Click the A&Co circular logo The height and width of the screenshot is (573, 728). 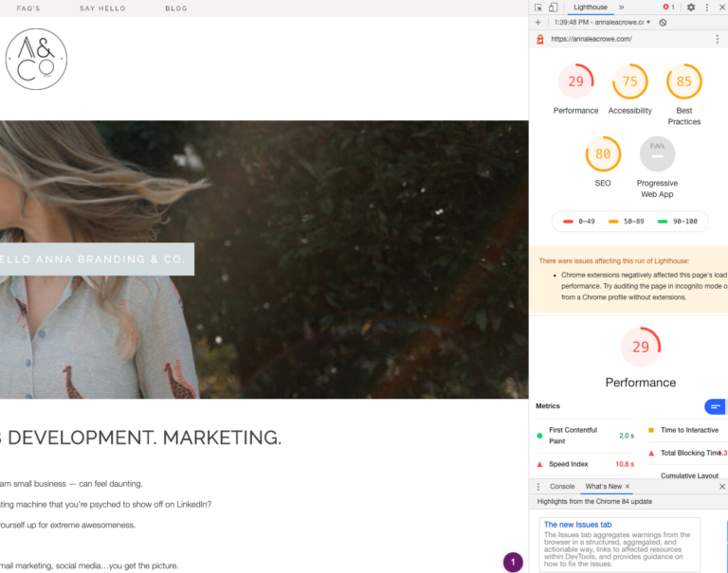pos(36,59)
